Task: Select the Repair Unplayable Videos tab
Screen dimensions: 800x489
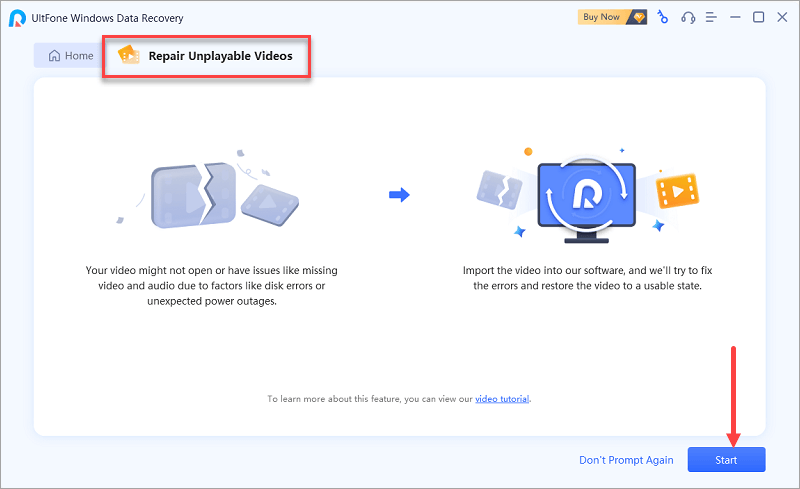Action: click(206, 56)
